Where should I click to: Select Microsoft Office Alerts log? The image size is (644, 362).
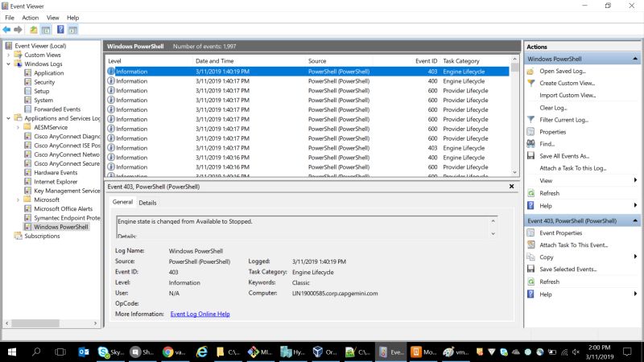[63, 209]
